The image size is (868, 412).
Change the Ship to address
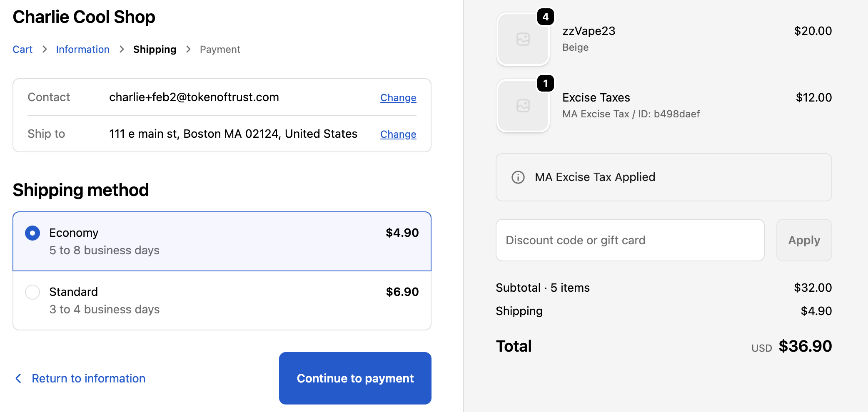[398, 134]
